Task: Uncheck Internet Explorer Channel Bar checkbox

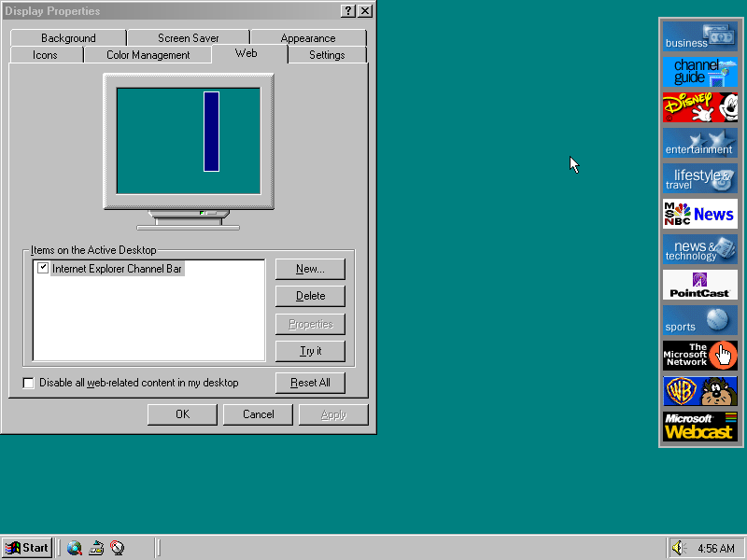Action: click(x=43, y=268)
